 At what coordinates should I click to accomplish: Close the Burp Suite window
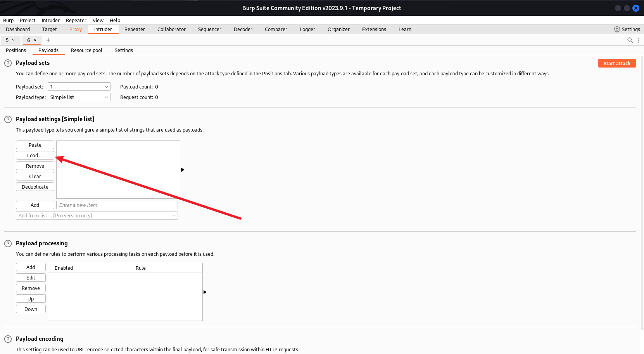636,8
